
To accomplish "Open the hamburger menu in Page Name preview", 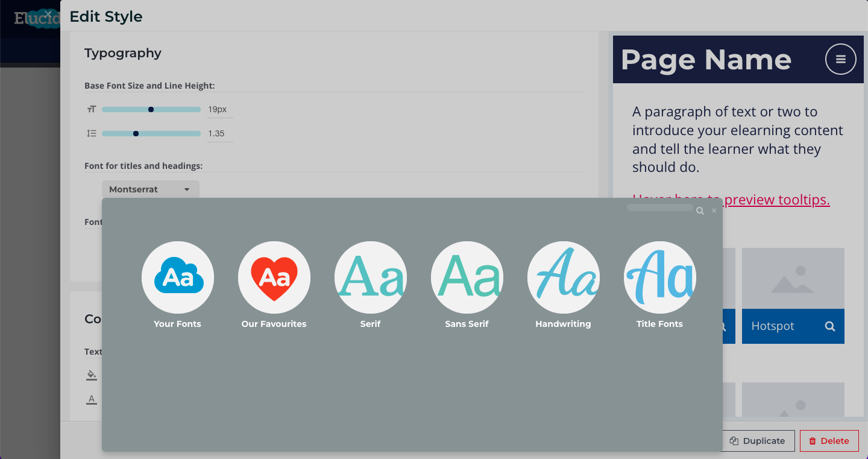I will [x=841, y=59].
